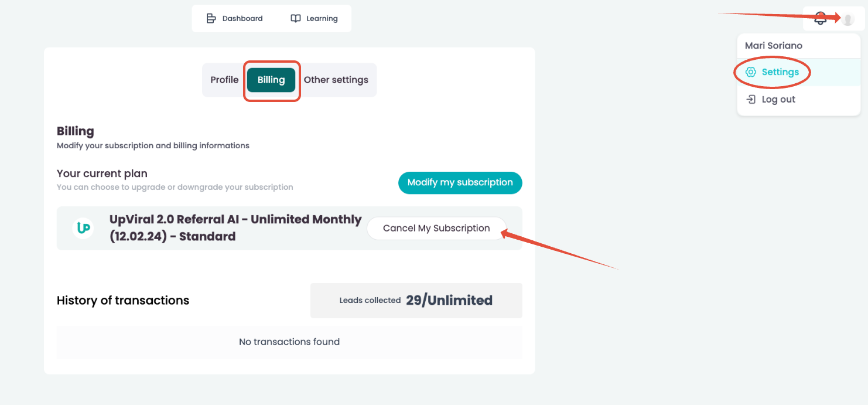Click the Log out door icon
This screenshot has height=405, width=868.
click(751, 100)
